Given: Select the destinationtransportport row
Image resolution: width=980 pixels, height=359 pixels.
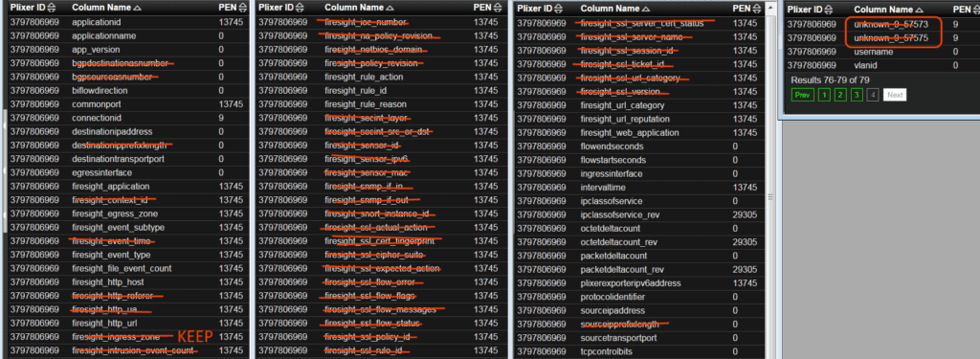Looking at the screenshot, I should pos(129,159).
